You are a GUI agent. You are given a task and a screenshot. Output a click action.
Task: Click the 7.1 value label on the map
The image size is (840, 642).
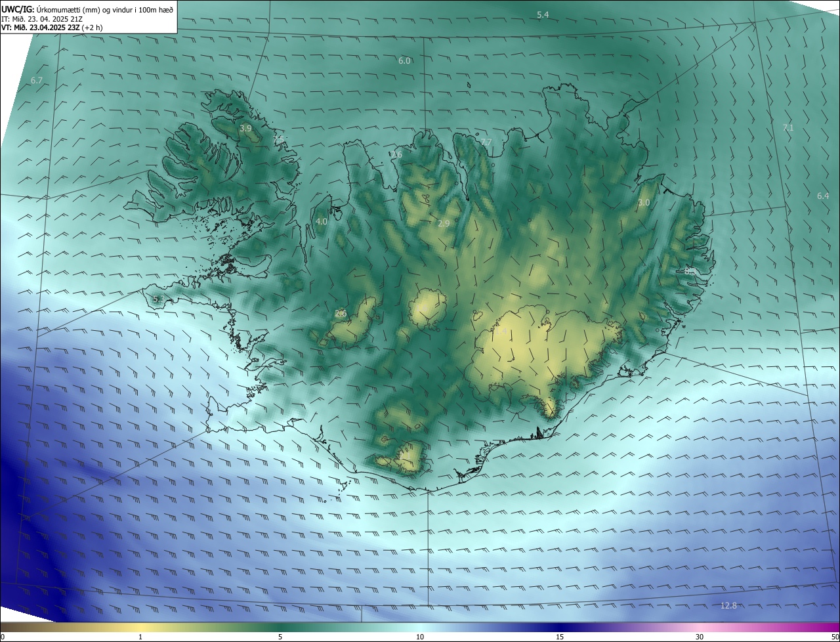[788, 127]
